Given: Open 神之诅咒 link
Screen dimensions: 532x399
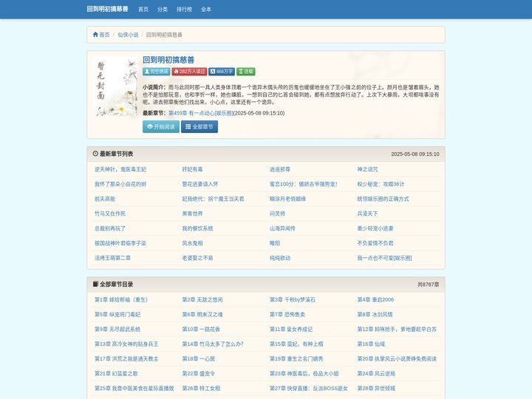Looking at the screenshot, I should 367,169.
